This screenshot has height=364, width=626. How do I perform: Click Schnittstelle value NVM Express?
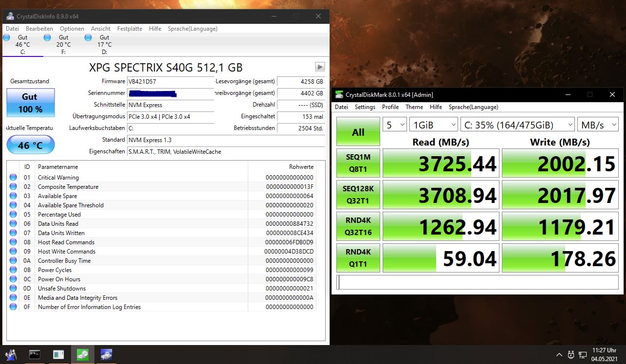pyautogui.click(x=170, y=105)
